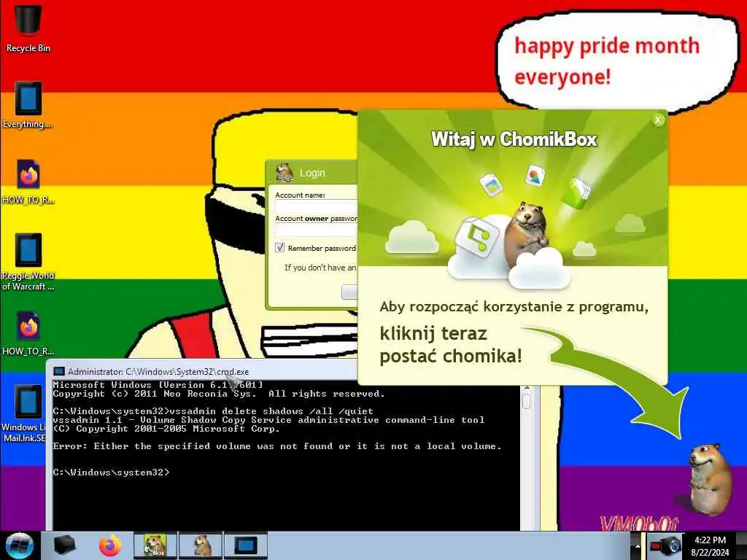747x560 pixels.
Task: Click the 'C:\Windows\system32>' prompt line
Action: (x=111, y=472)
